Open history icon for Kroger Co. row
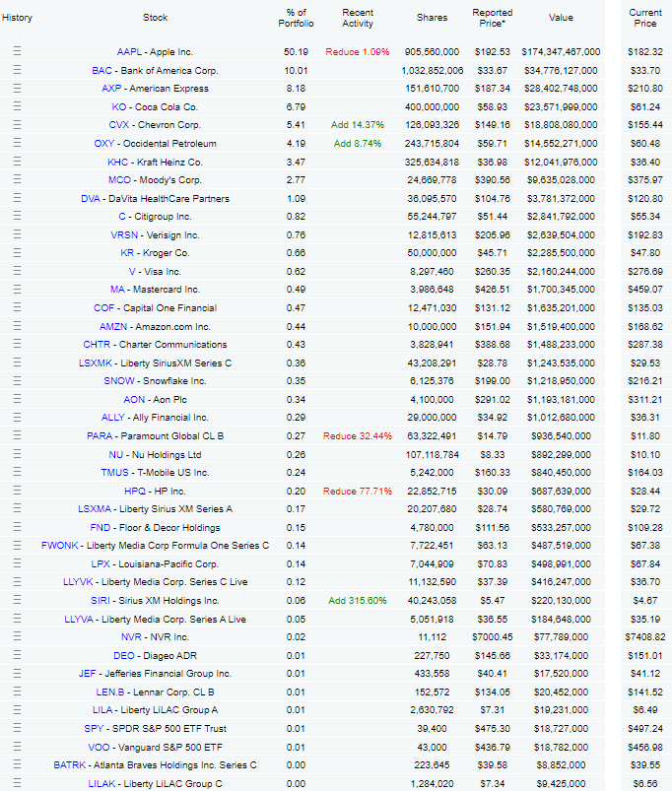This screenshot has width=672, height=791. [17, 253]
